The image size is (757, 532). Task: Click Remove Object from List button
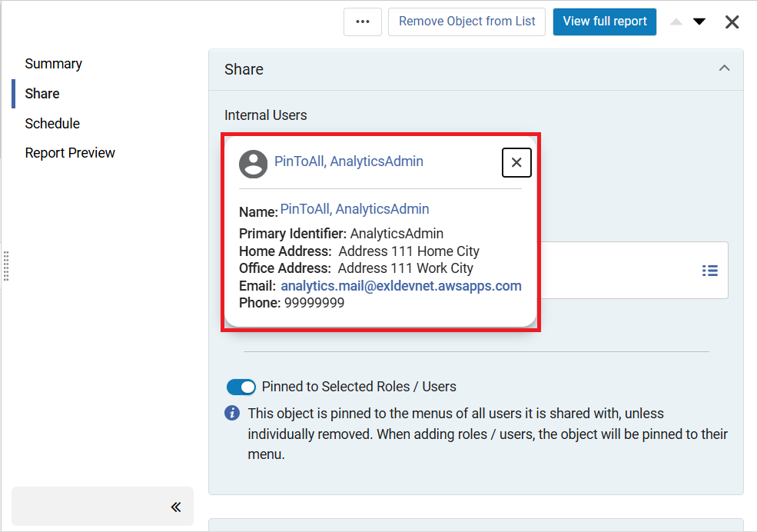tap(466, 22)
